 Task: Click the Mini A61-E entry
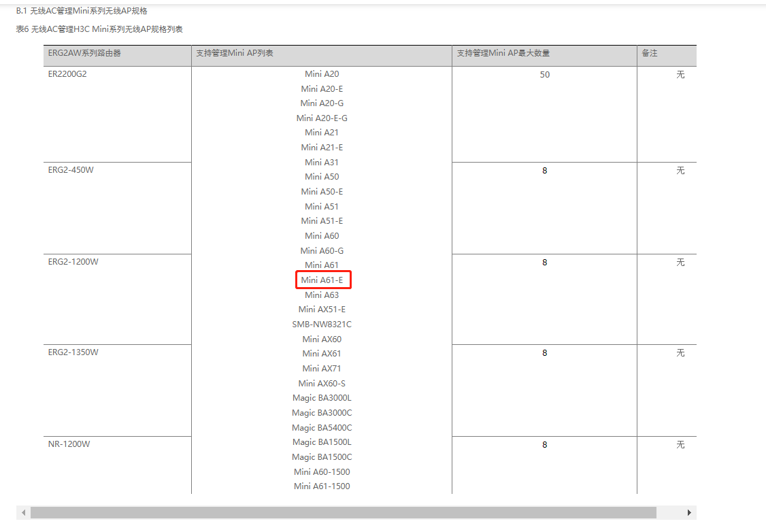click(322, 280)
